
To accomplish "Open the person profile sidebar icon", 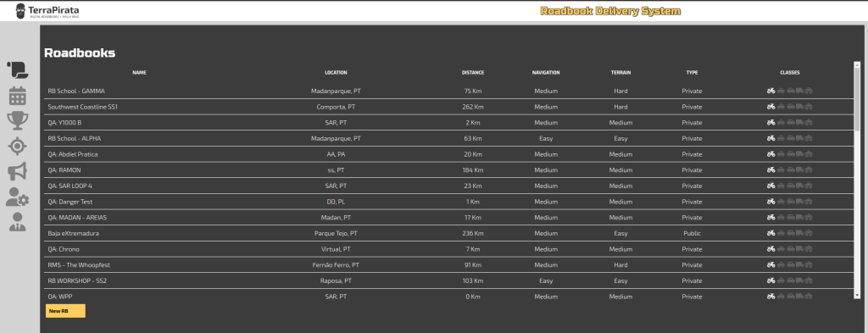I will click(17, 222).
